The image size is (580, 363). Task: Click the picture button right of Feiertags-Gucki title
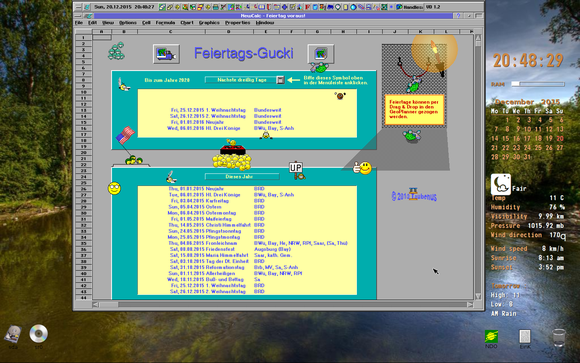(321, 54)
